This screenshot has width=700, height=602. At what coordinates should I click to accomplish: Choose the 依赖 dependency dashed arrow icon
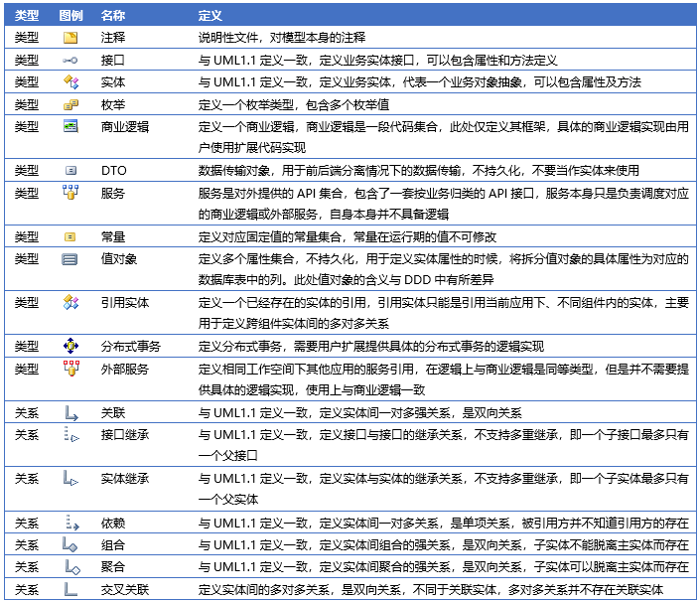(x=72, y=523)
